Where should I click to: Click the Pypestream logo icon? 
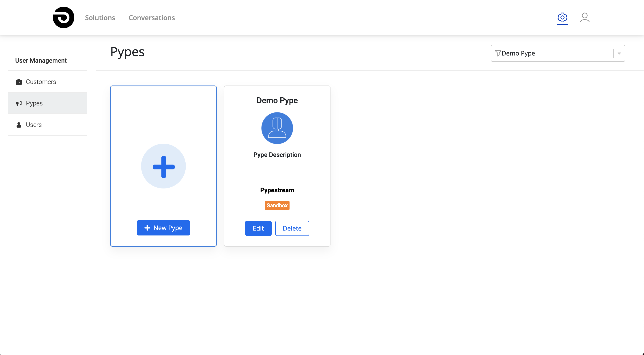pos(64,17)
